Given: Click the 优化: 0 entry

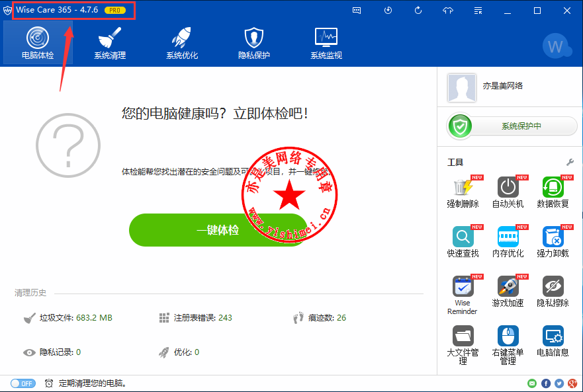Looking at the screenshot, I should pyautogui.click(x=179, y=352).
